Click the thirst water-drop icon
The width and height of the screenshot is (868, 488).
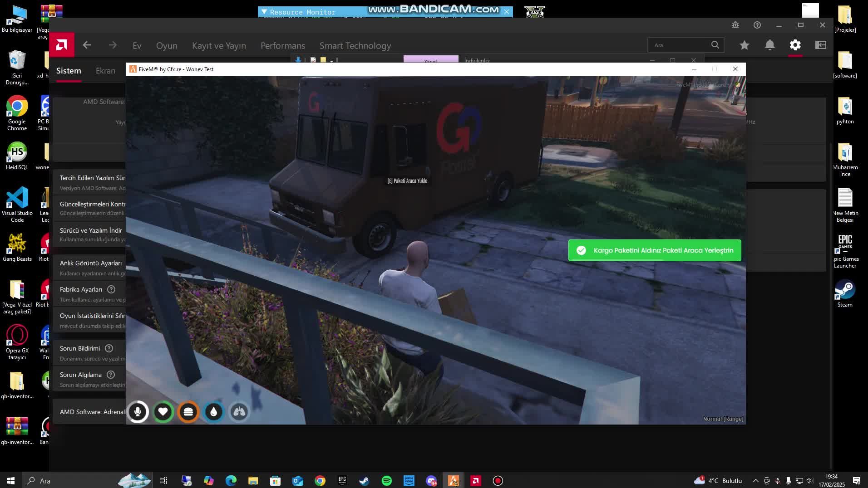(x=213, y=412)
